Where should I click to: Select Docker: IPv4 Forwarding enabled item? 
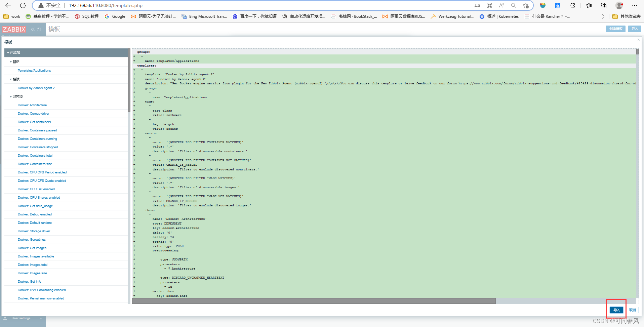(x=42, y=290)
